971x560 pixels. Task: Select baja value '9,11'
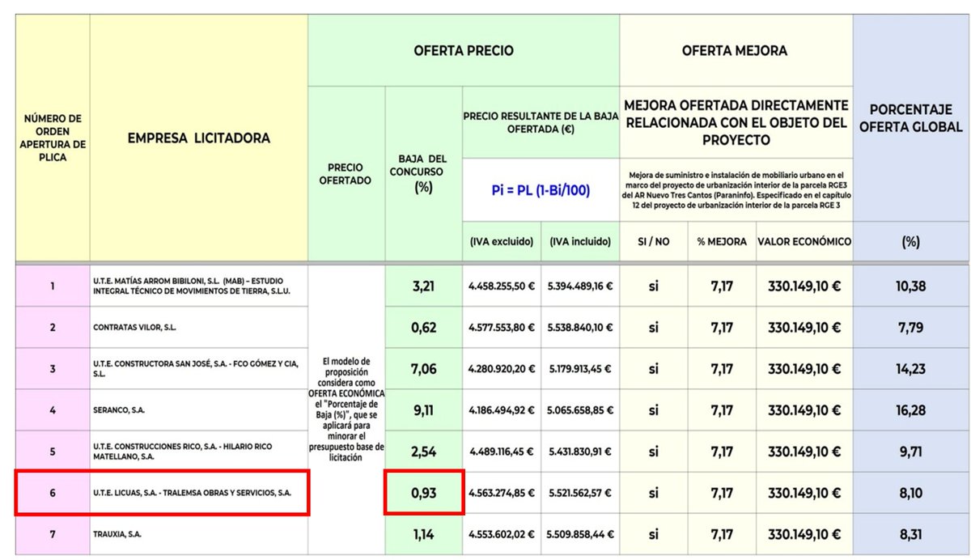(424, 410)
